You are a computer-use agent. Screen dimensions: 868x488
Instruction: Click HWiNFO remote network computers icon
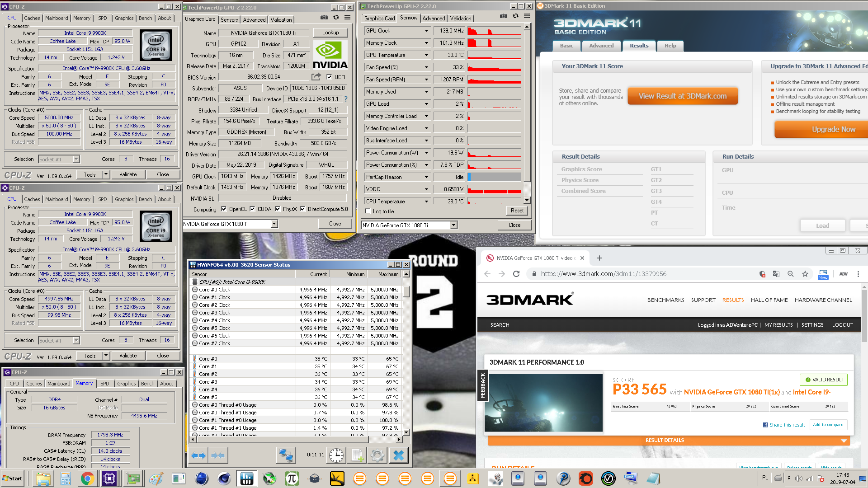point(286,455)
